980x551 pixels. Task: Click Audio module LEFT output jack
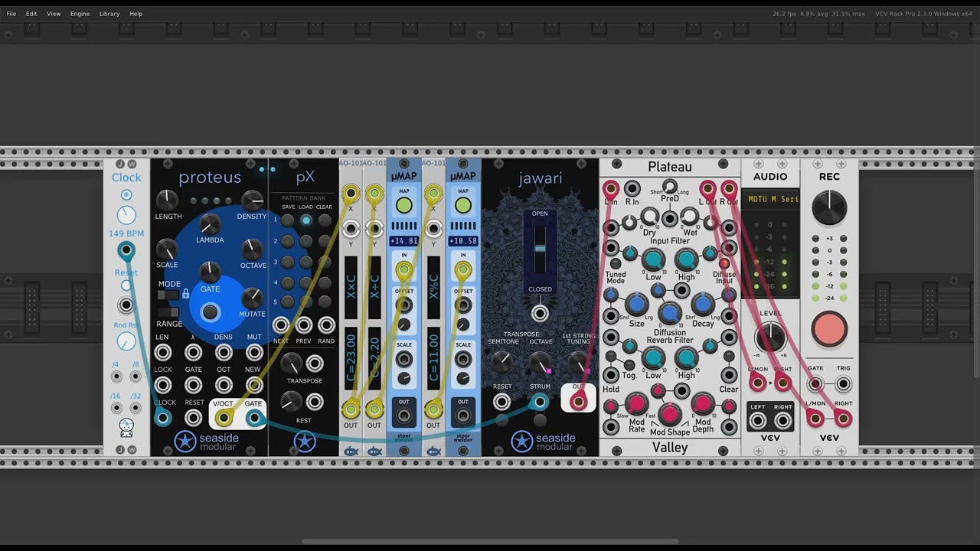(x=757, y=420)
